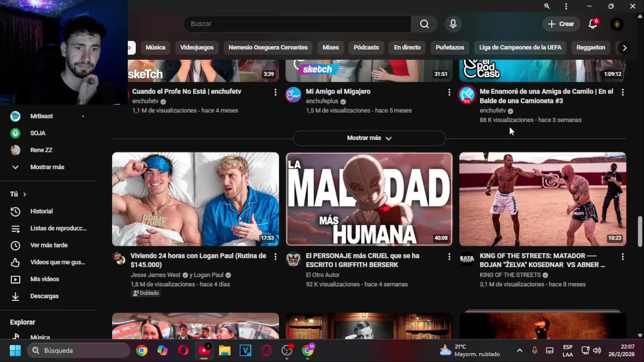Select the Puñetazos category chip
The width and height of the screenshot is (644, 362).
coord(450,47)
